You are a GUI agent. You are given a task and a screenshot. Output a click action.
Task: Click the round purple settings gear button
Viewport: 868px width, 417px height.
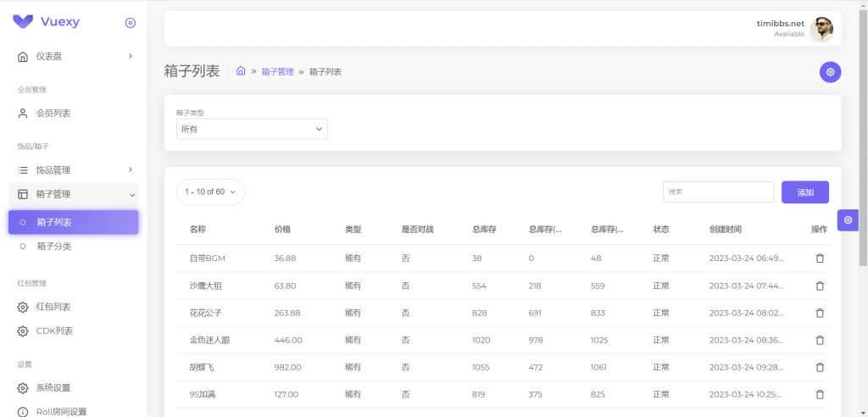pos(831,72)
